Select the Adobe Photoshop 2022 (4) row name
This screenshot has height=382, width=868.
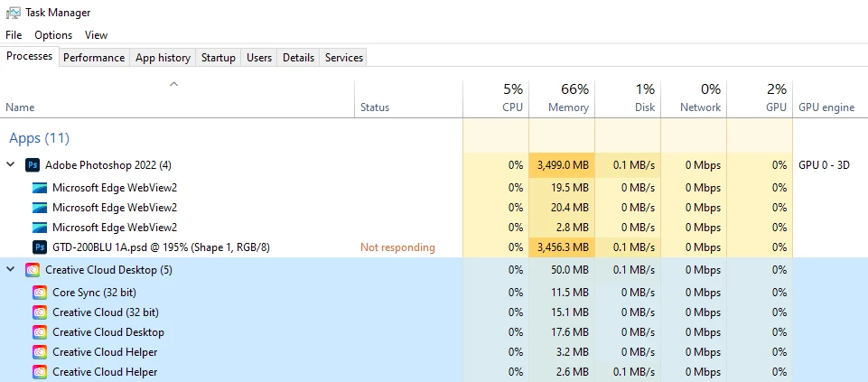coord(108,165)
